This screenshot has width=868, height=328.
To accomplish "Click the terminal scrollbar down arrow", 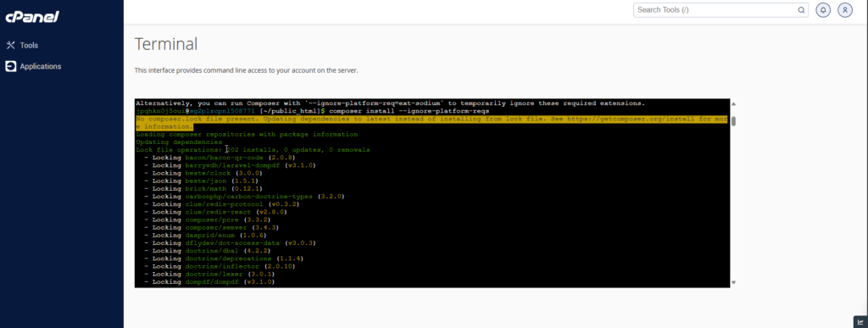I will [733, 282].
